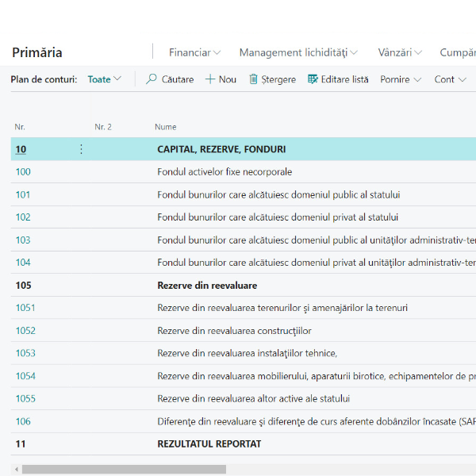The image size is (476, 476).
Task: Click Rezerve din reevaluarea construcțiilor name
Action: [234, 331]
